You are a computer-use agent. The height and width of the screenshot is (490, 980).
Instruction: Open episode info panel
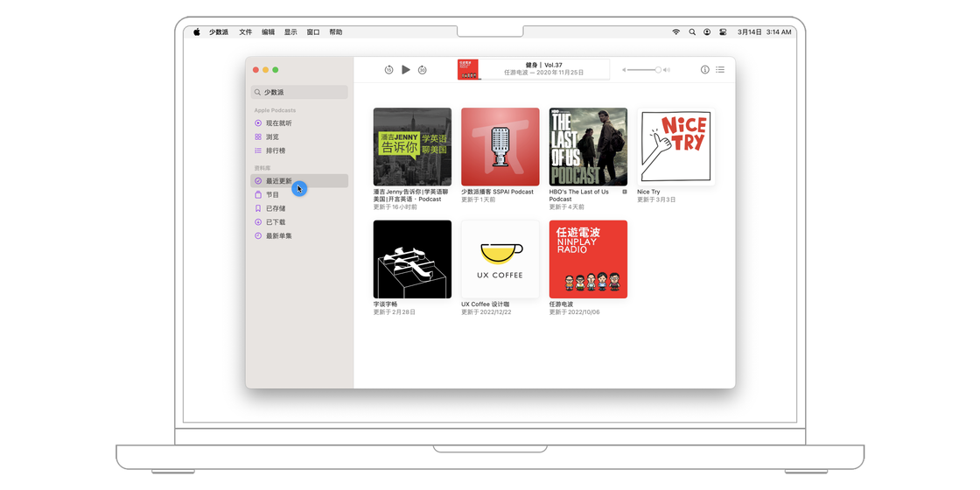[704, 70]
